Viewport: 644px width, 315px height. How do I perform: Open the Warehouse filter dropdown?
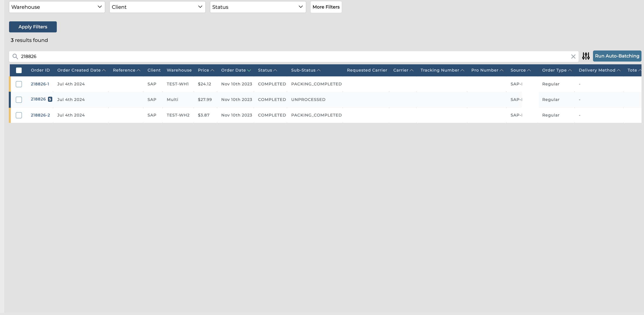(x=57, y=7)
